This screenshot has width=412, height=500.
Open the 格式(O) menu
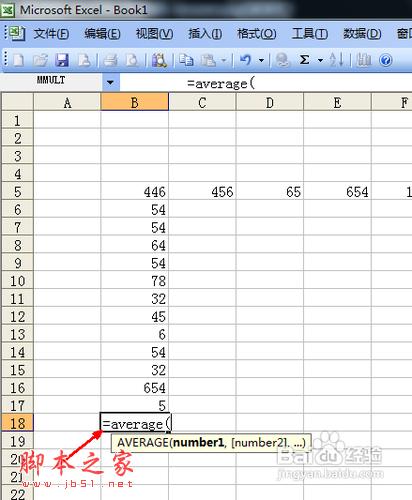click(x=257, y=34)
